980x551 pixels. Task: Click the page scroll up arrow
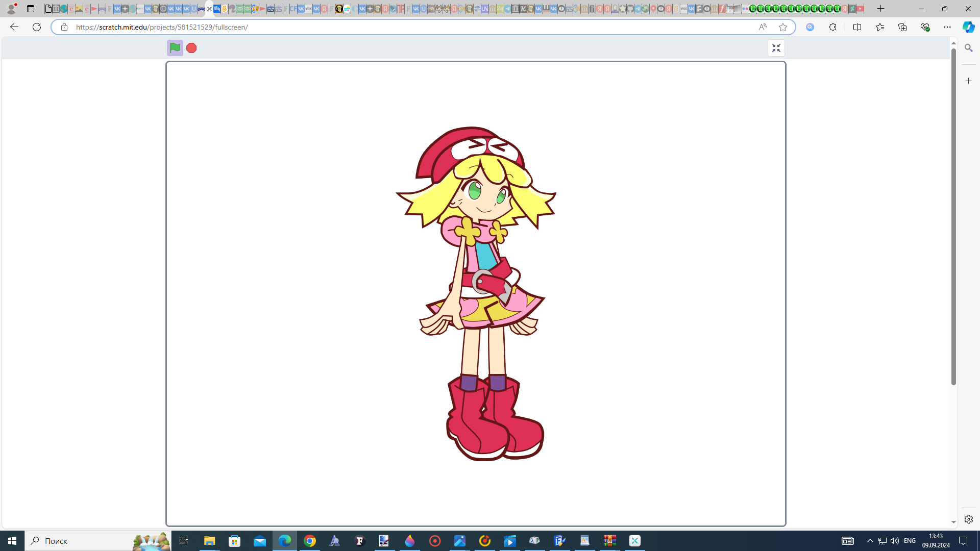953,43
